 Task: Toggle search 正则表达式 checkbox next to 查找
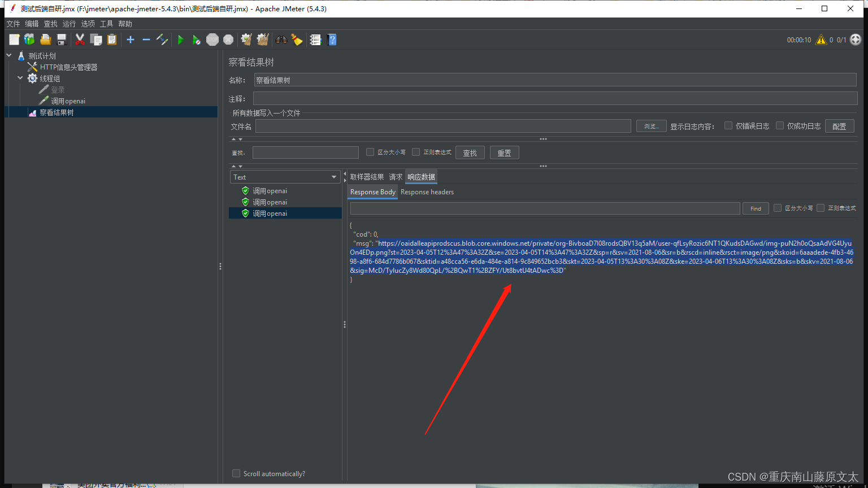click(416, 152)
